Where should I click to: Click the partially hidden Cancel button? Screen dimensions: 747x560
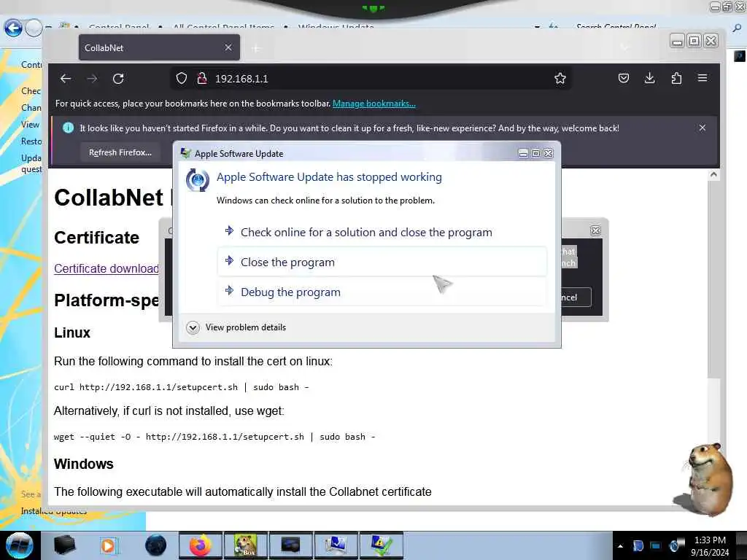576,297
